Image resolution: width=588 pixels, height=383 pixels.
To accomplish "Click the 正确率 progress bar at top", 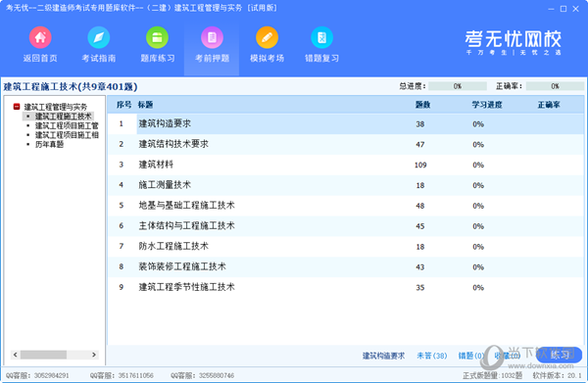I will tap(555, 86).
